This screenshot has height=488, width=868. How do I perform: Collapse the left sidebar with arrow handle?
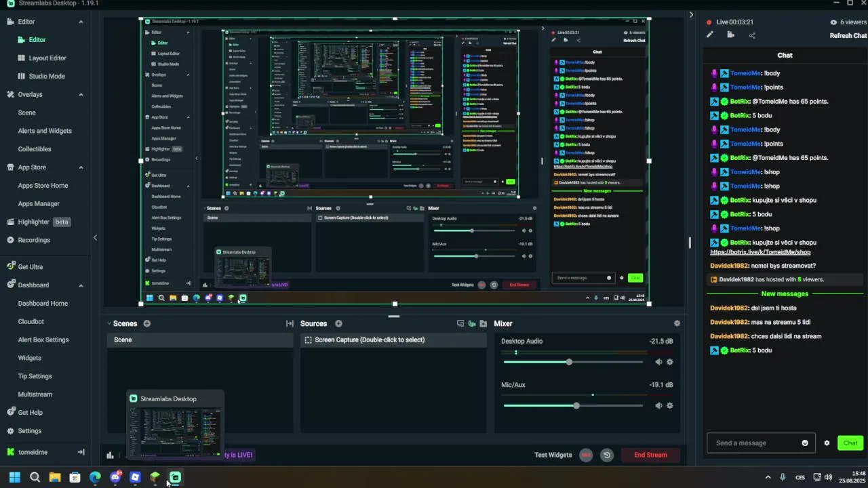95,237
